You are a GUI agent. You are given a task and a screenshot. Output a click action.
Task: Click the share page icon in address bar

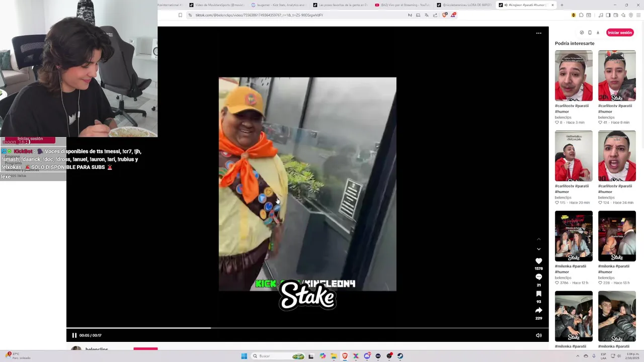click(435, 15)
